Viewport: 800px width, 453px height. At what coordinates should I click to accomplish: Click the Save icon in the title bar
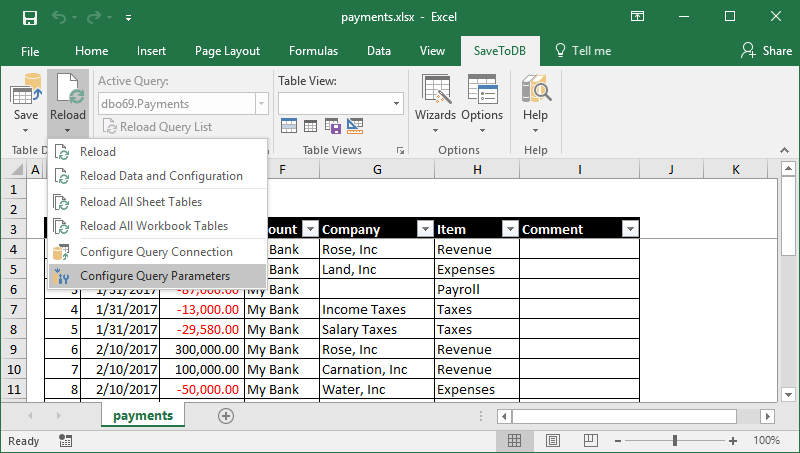pos(30,18)
